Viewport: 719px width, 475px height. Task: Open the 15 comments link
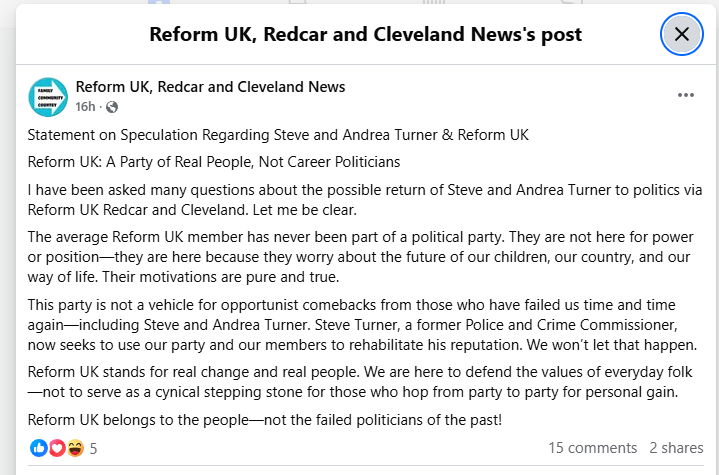pyautogui.click(x=592, y=448)
